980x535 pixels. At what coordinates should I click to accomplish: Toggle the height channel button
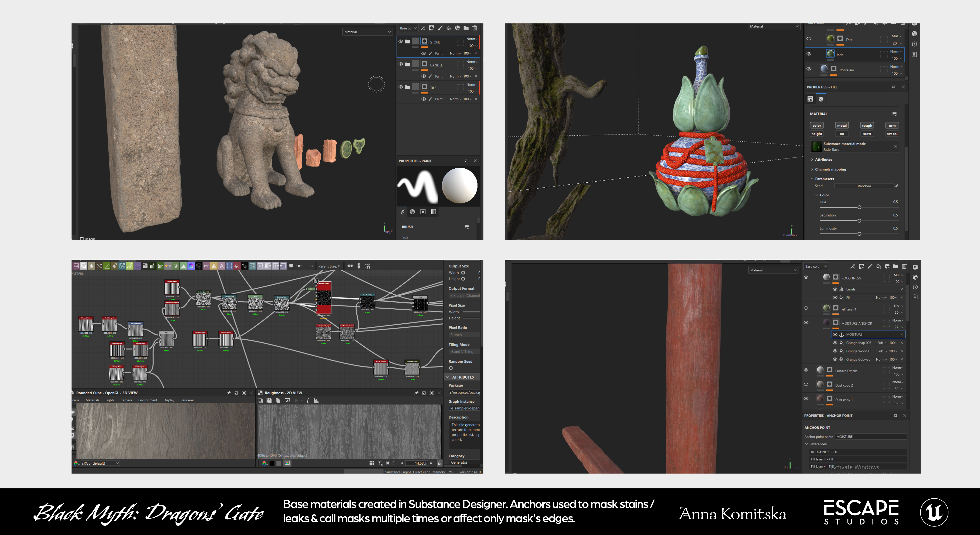[x=817, y=134]
